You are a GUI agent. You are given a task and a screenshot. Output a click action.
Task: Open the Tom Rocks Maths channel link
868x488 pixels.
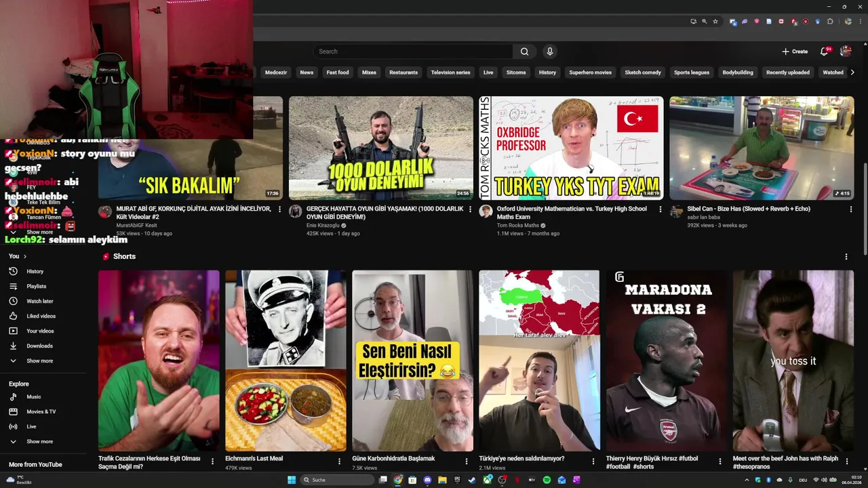click(x=518, y=225)
